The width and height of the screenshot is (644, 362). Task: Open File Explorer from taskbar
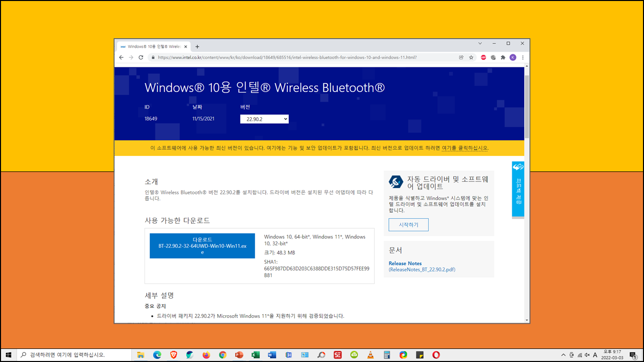pyautogui.click(x=141, y=355)
